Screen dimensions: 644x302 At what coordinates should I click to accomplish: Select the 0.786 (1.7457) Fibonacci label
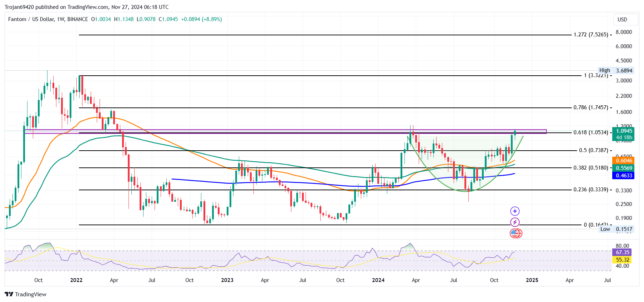click(591, 107)
